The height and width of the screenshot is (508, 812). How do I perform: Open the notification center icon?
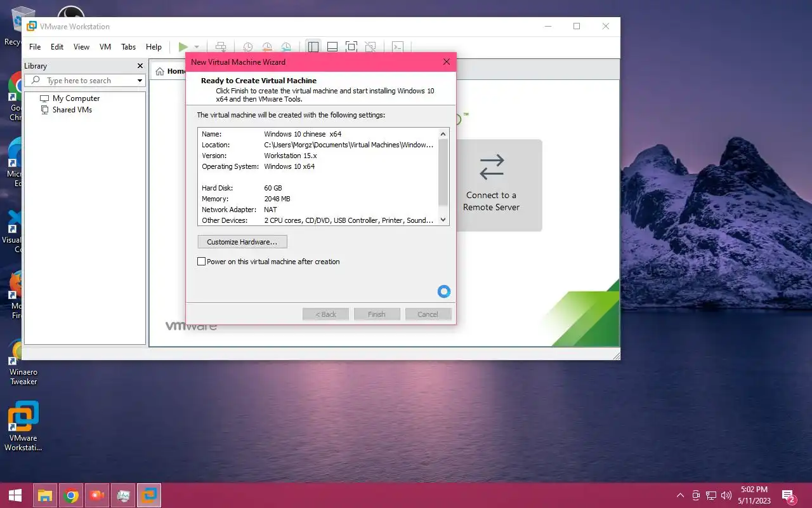(789, 495)
